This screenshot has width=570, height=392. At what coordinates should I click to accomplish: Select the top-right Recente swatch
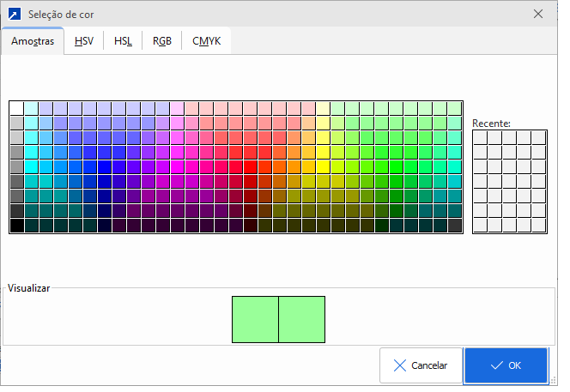coord(538,137)
